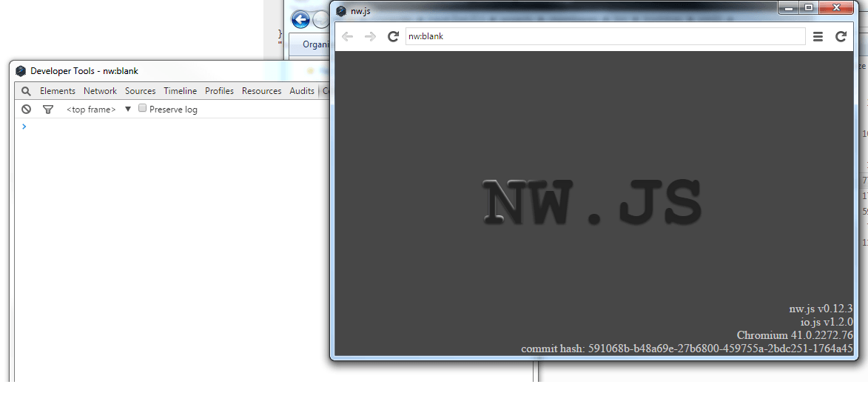This screenshot has width=868, height=407.
Task: Click the console input prompt line
Action: 172,127
